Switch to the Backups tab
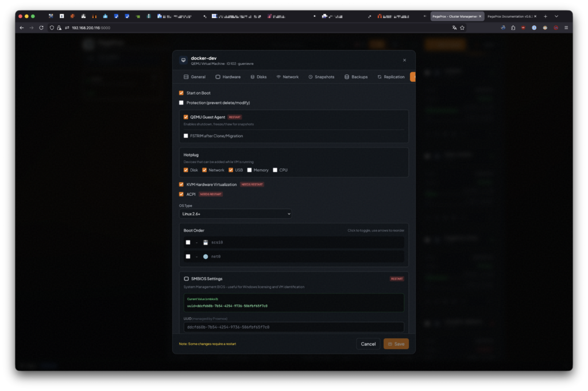588x391 pixels. 356,77
